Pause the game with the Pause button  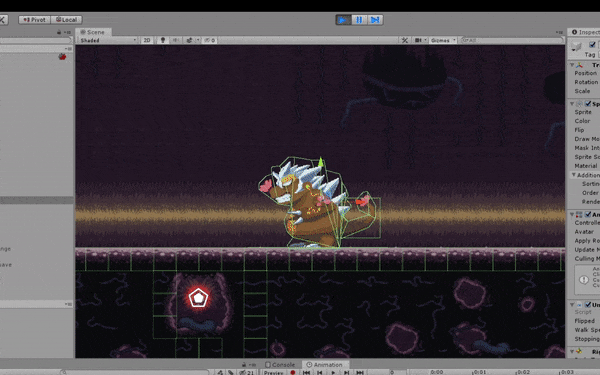pos(359,20)
